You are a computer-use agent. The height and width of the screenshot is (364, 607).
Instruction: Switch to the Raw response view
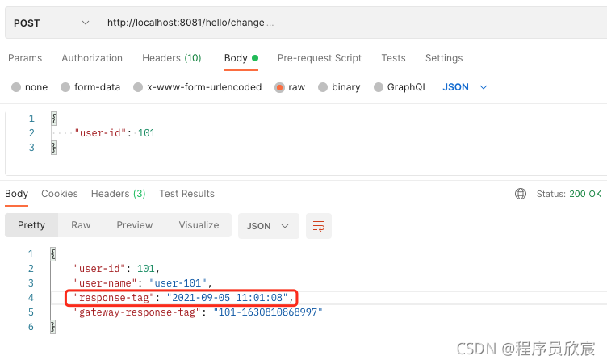(81, 225)
